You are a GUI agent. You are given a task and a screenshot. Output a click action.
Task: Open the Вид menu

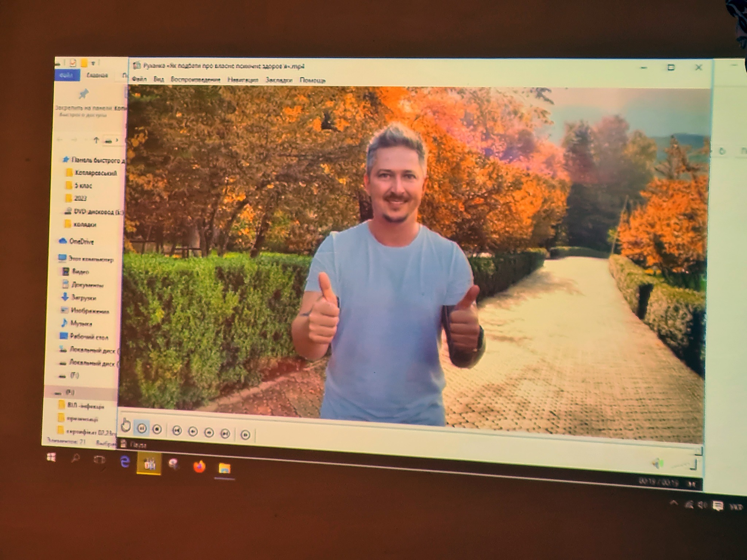pyautogui.click(x=159, y=79)
